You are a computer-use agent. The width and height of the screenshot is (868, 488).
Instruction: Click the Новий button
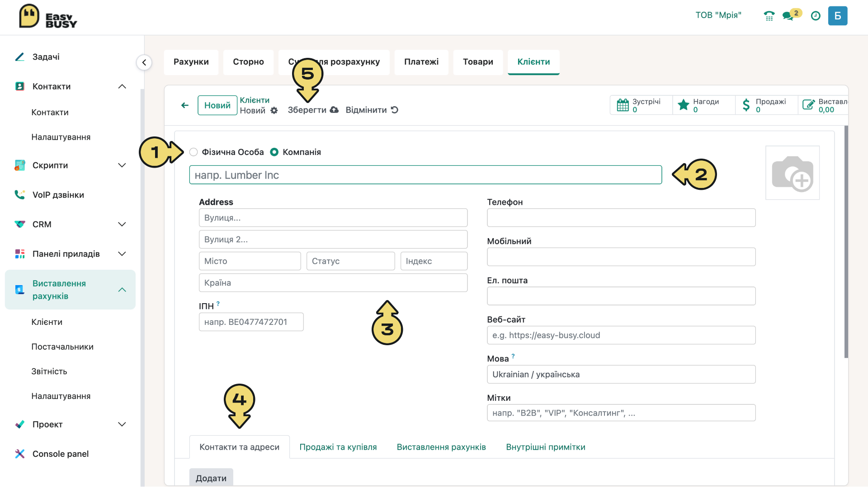(x=217, y=105)
